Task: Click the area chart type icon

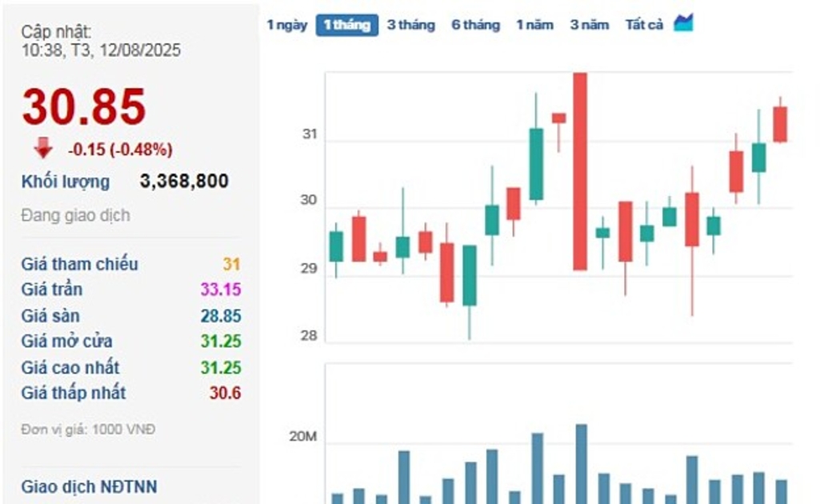Action: click(x=682, y=23)
